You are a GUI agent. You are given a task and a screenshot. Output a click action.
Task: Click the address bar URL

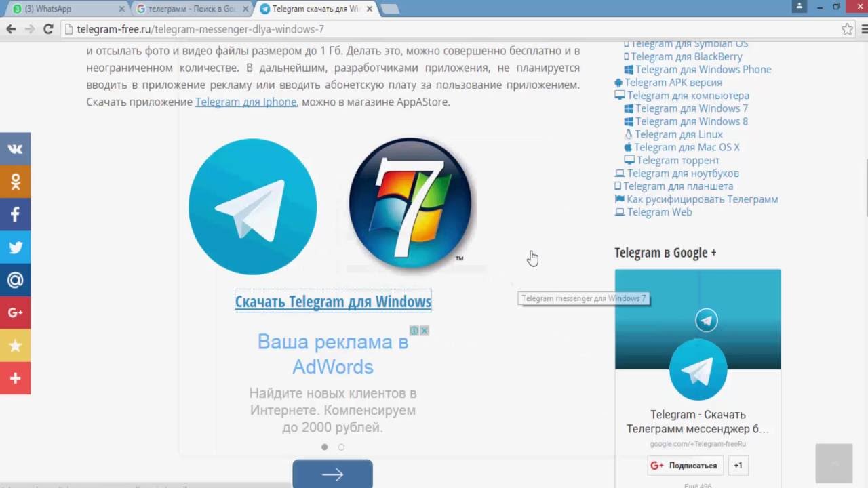[x=200, y=29]
